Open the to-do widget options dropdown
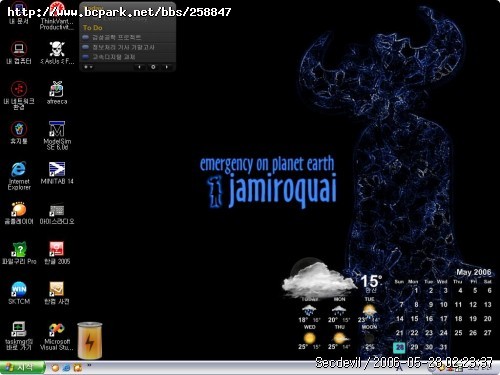This screenshot has height=375, width=500. click(x=88, y=67)
